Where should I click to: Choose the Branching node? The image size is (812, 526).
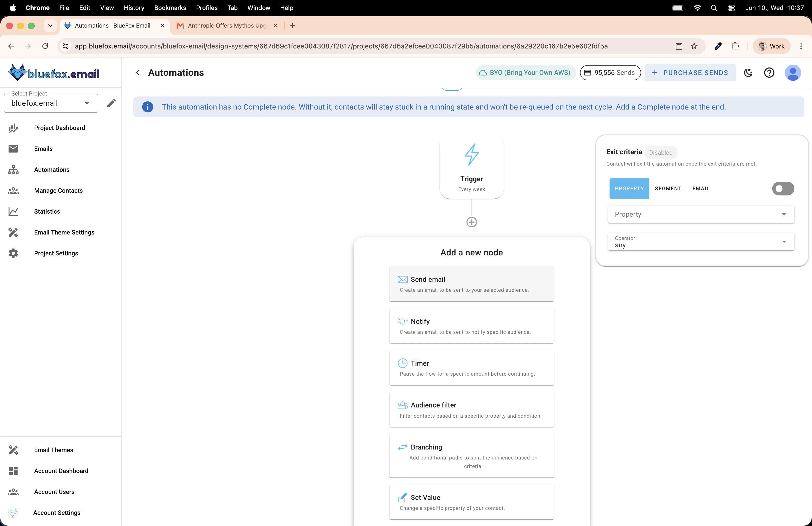(x=472, y=456)
